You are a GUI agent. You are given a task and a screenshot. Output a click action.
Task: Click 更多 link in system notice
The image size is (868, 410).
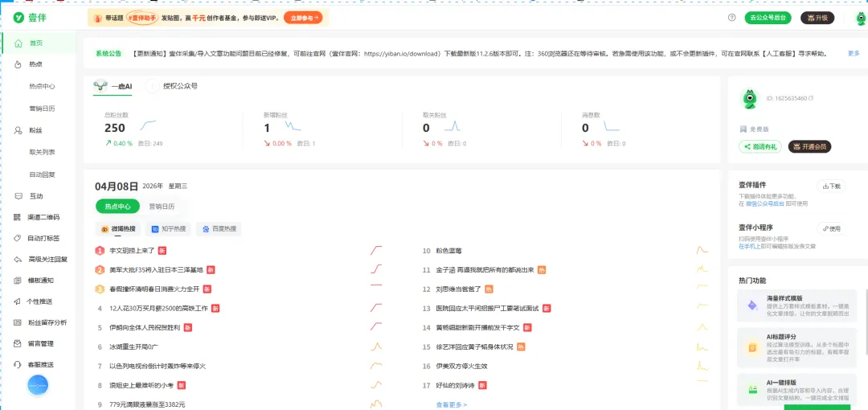point(854,54)
